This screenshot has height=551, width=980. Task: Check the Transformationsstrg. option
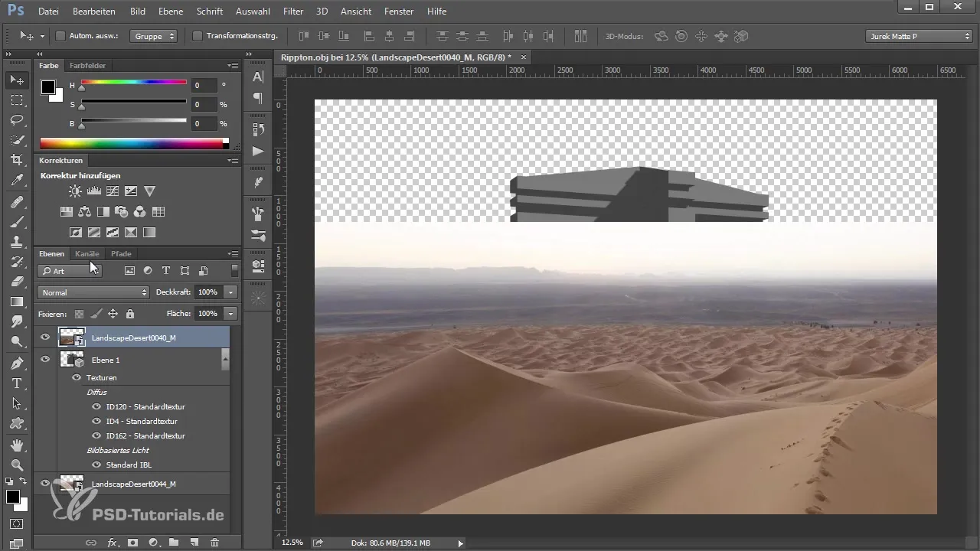click(x=198, y=36)
